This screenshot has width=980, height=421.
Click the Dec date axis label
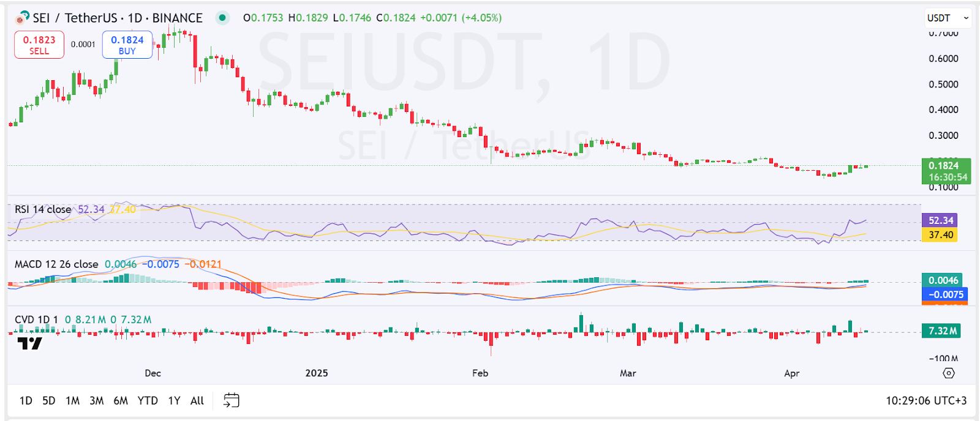(153, 373)
